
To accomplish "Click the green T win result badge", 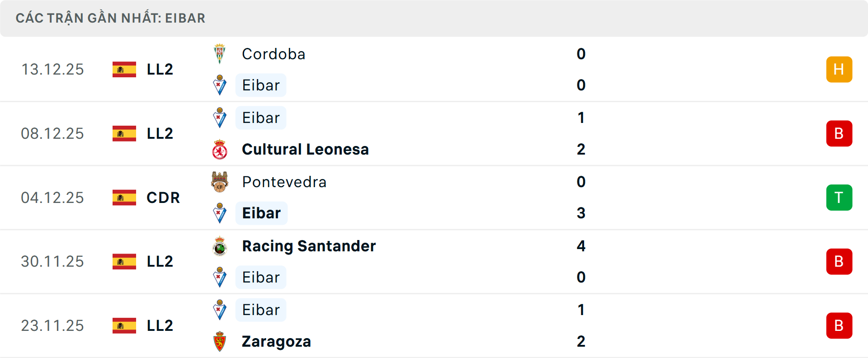I will click(x=839, y=198).
